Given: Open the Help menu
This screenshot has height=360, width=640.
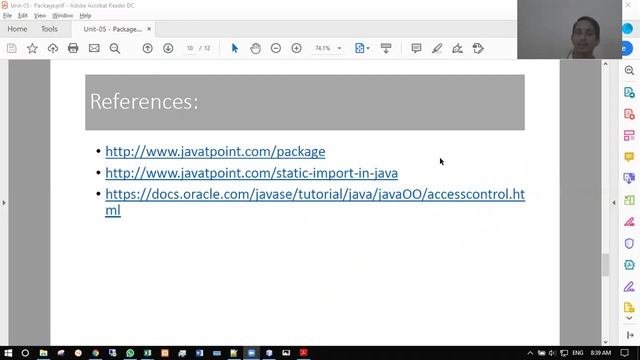Looking at the screenshot, I should tap(85, 16).
